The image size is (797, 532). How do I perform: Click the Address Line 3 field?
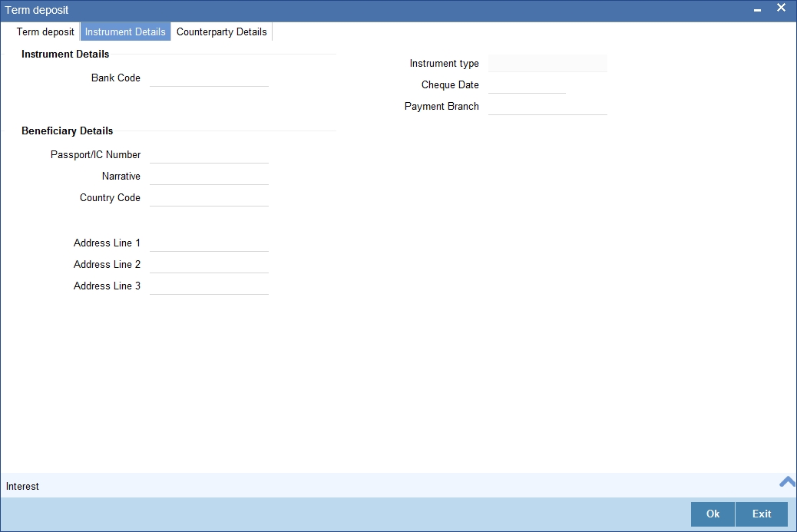coord(209,286)
